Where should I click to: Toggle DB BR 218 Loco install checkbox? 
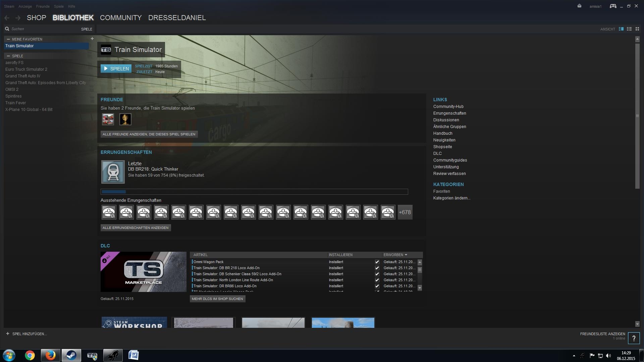click(377, 268)
